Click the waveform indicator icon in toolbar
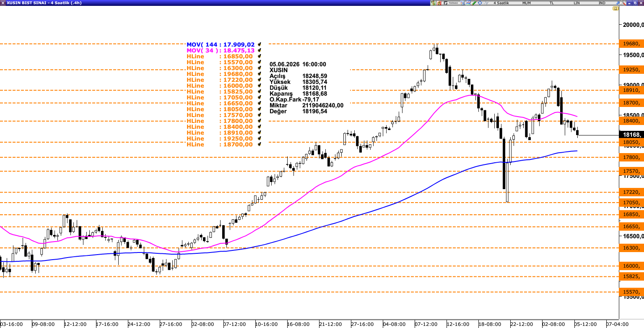 pyautogui.click(x=486, y=3)
